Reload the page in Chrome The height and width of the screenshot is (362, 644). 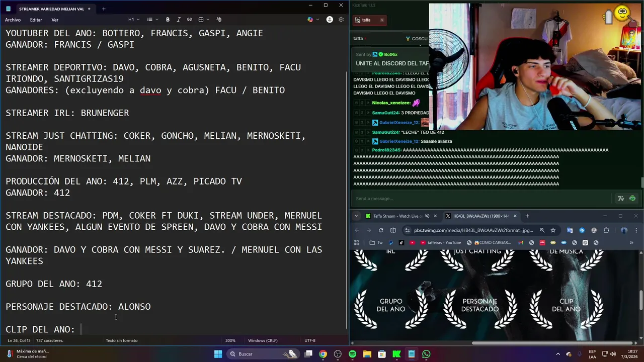pos(381,230)
